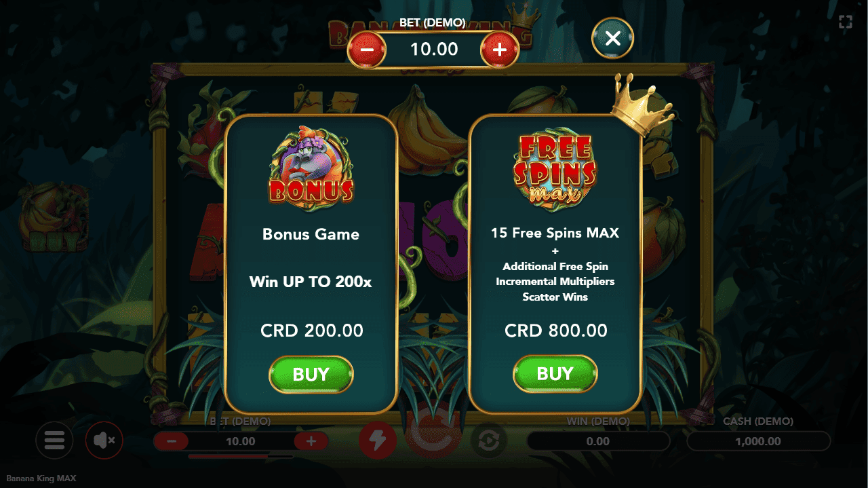Increase bet with red plus in popup
This screenshot has height=488, width=868.
coord(500,50)
